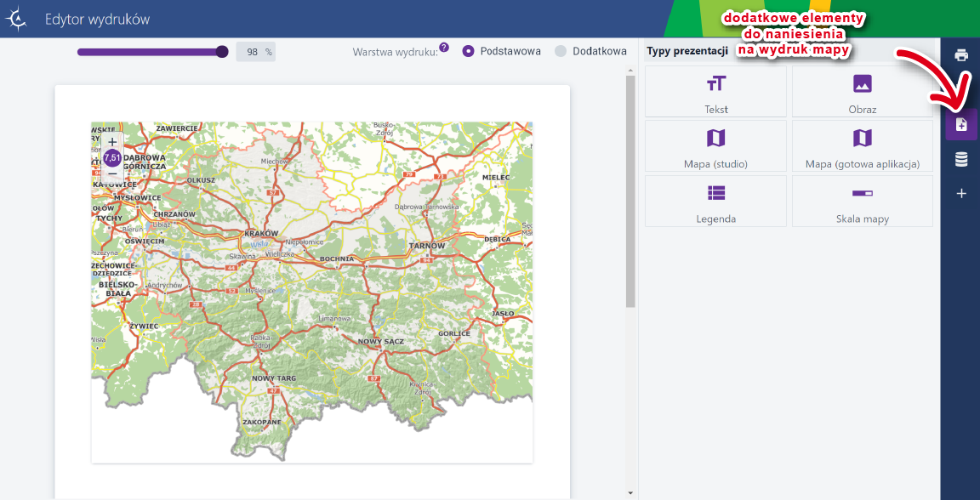Zoom in on the map
This screenshot has height=500, width=980.
(x=112, y=142)
